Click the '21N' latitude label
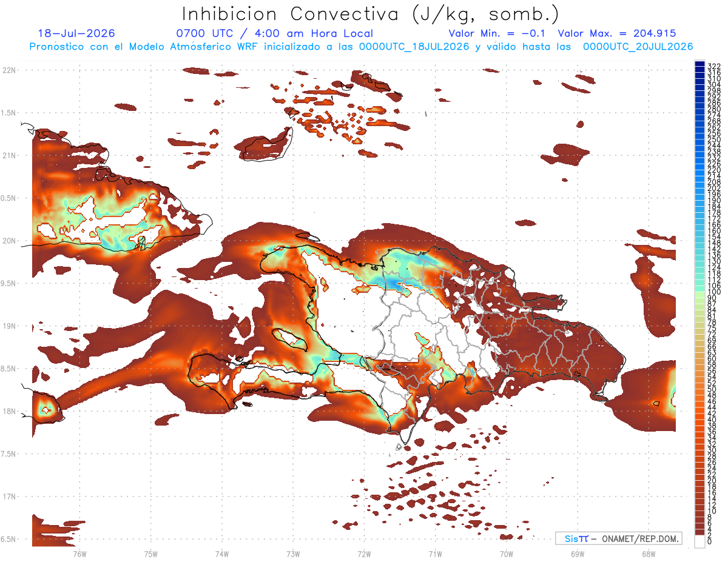The image size is (728, 562). click(x=9, y=155)
